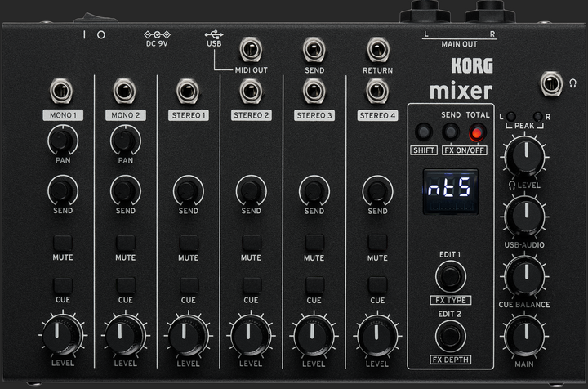This screenshot has width=588, height=389.
Task: Mute the STEREO 3 channel
Action: pos(314,243)
